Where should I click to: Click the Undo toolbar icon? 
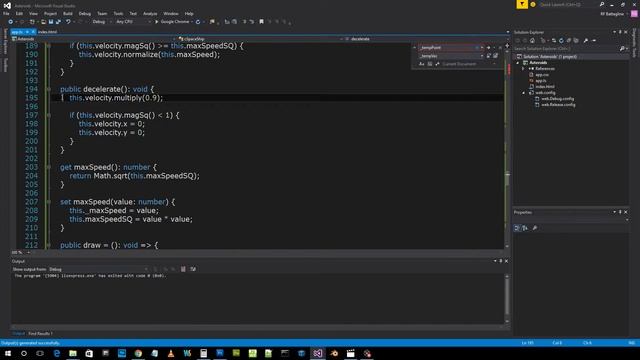[68, 22]
